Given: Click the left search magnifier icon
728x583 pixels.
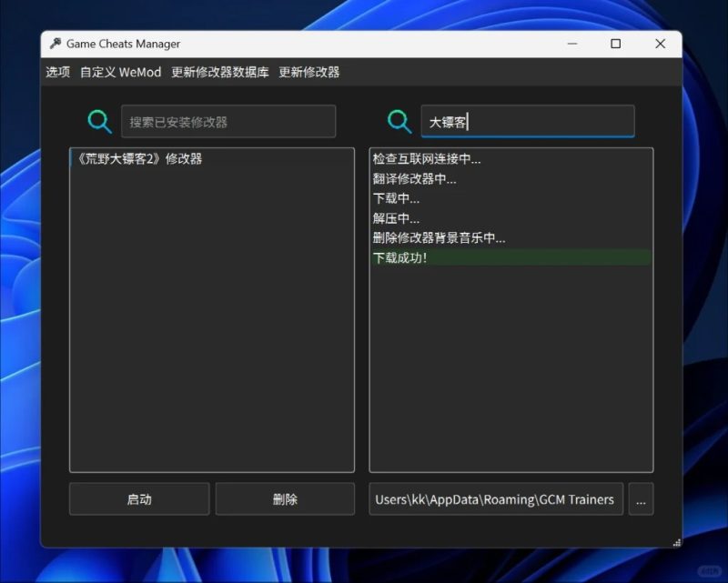Looking at the screenshot, I should pyautogui.click(x=100, y=120).
